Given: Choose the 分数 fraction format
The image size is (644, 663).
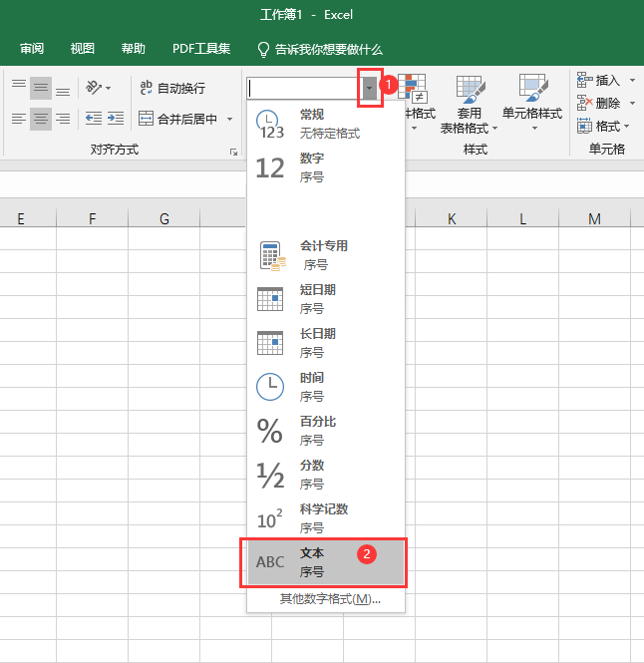Looking at the screenshot, I should click(x=326, y=475).
